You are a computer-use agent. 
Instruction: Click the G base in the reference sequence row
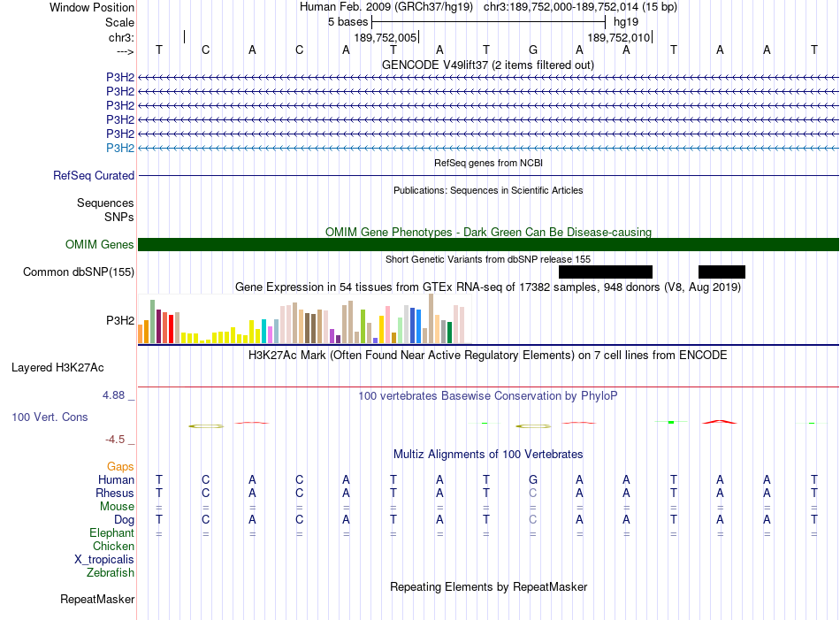tap(533, 50)
